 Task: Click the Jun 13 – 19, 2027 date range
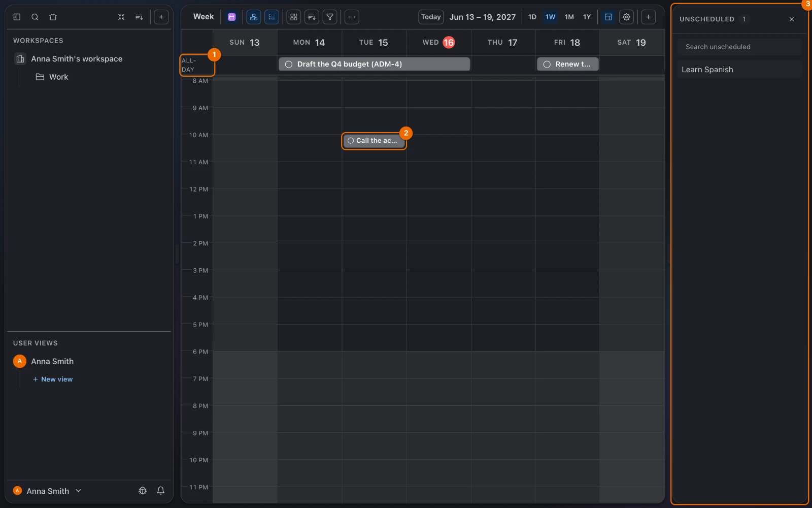pos(482,17)
